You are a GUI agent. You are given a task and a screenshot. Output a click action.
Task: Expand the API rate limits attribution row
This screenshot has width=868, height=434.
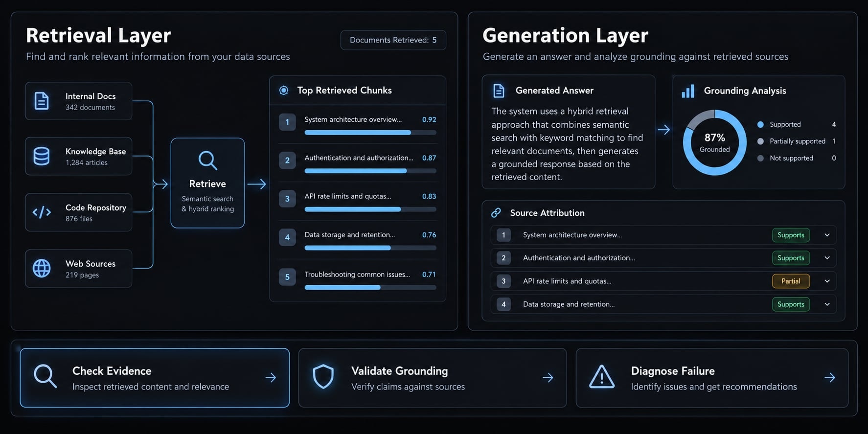pyautogui.click(x=827, y=281)
